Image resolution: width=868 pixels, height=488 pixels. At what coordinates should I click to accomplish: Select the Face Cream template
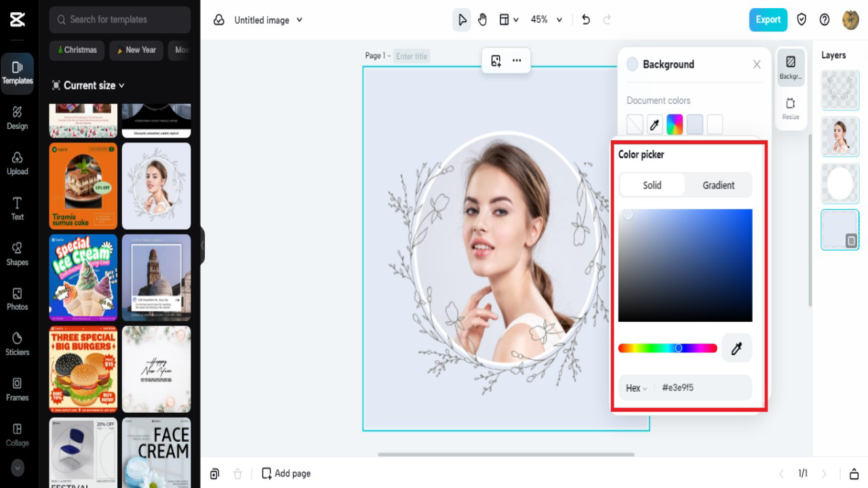[157, 453]
